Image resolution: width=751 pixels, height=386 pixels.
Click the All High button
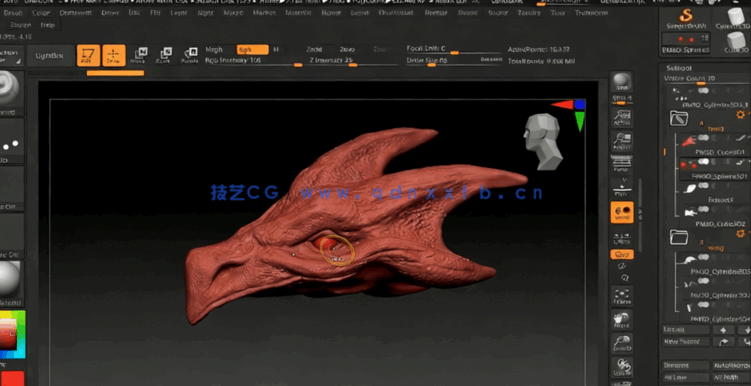(731, 377)
